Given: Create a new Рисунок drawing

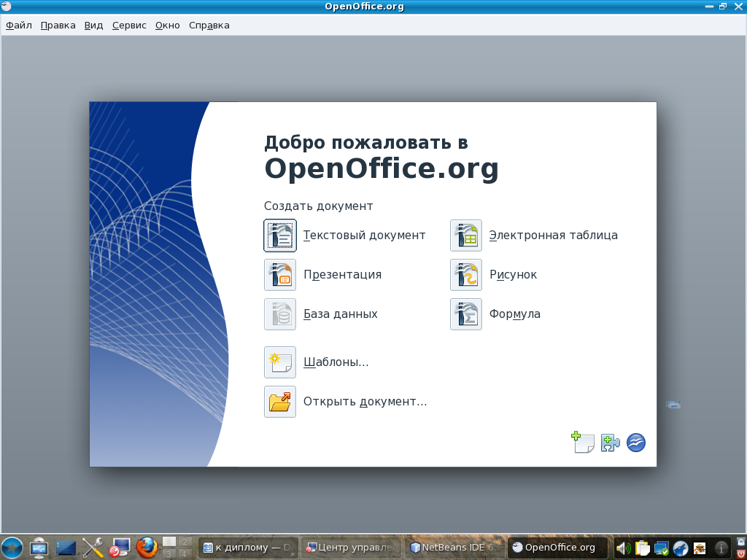Looking at the screenshot, I should [466, 275].
